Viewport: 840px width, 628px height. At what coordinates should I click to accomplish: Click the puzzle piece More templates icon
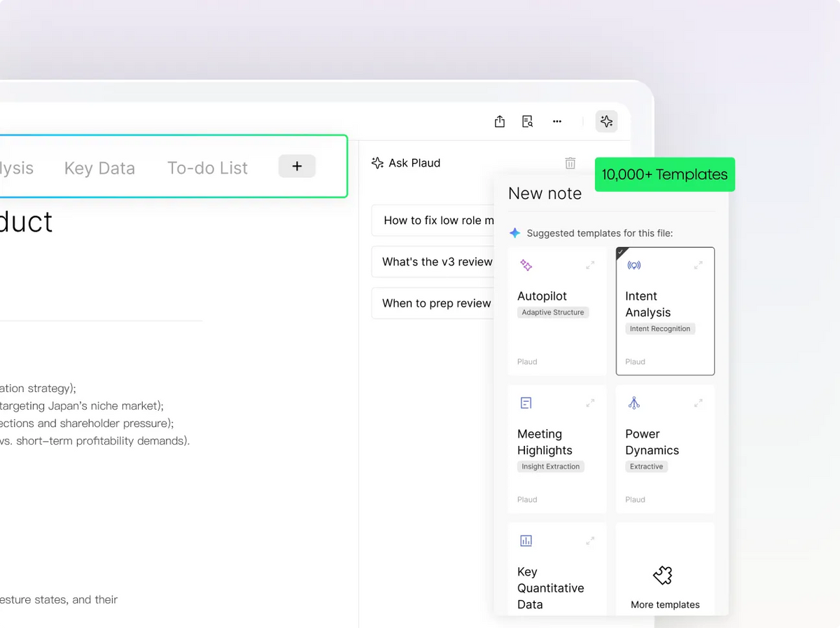coord(662,575)
